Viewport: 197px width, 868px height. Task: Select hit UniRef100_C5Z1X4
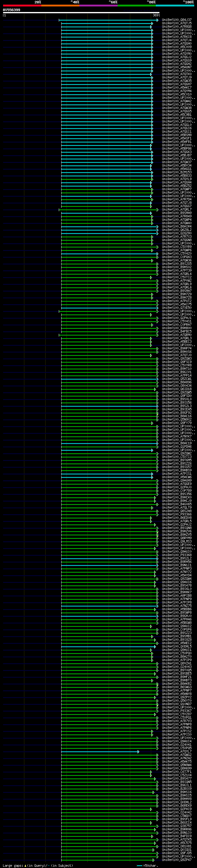(x=177, y=775)
